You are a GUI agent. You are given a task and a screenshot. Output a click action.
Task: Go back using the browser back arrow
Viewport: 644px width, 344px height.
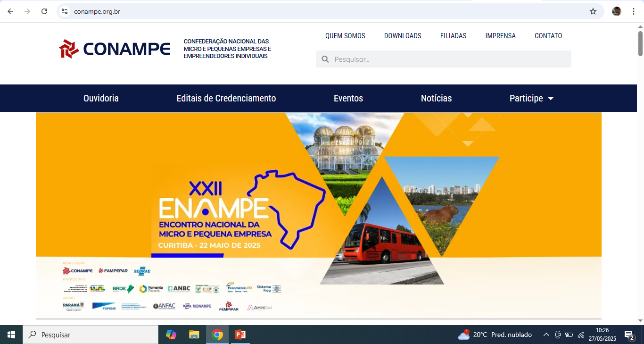point(10,11)
